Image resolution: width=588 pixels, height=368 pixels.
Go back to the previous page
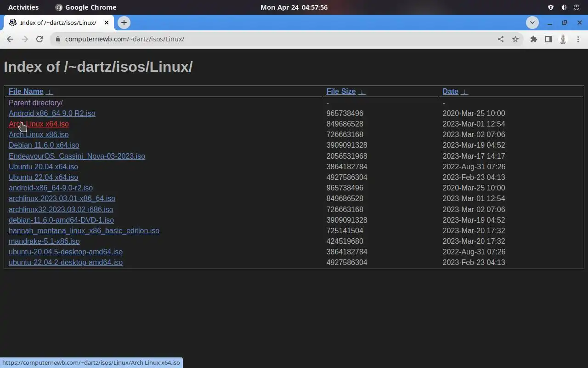point(10,39)
